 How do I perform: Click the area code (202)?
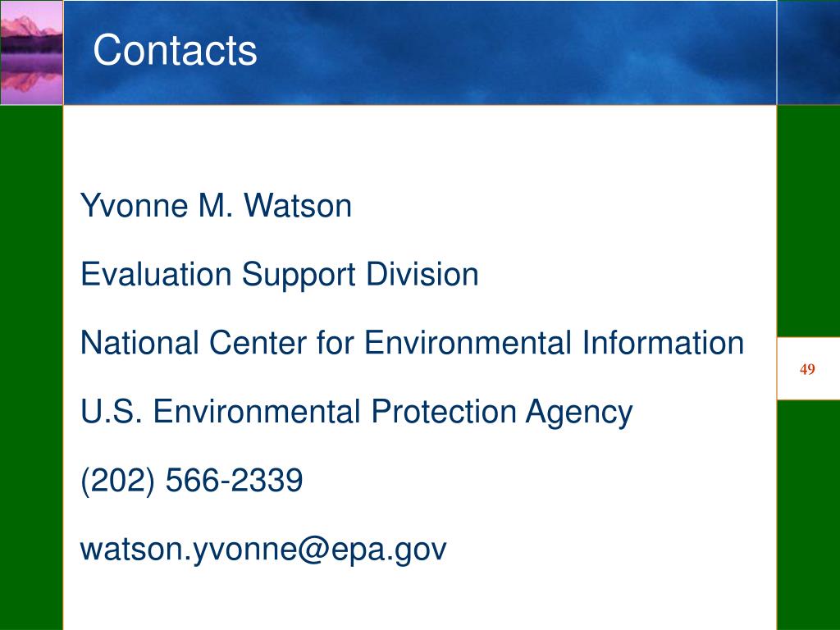(x=118, y=481)
